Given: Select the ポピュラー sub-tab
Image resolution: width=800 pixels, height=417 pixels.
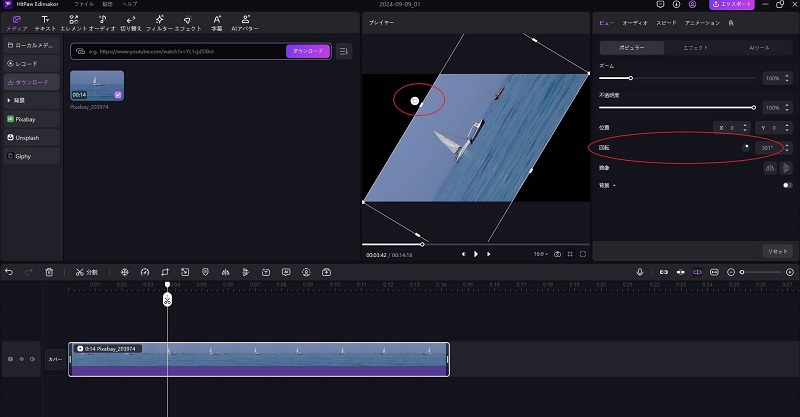Looking at the screenshot, I should click(632, 47).
